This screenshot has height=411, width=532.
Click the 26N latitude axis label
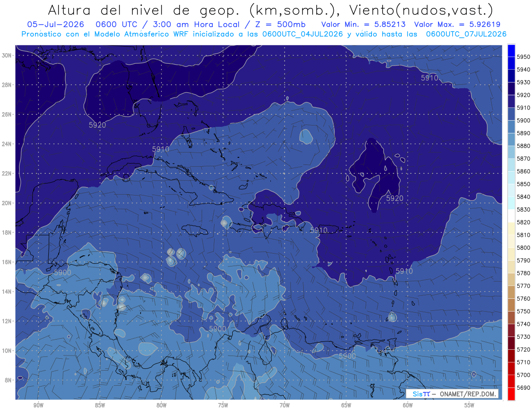click(7, 114)
